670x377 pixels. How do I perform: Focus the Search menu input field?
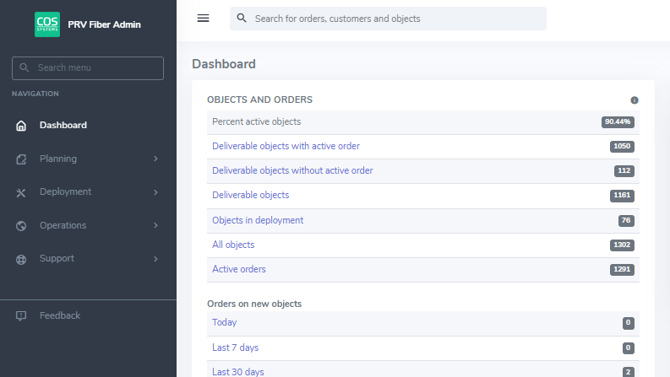(88, 68)
